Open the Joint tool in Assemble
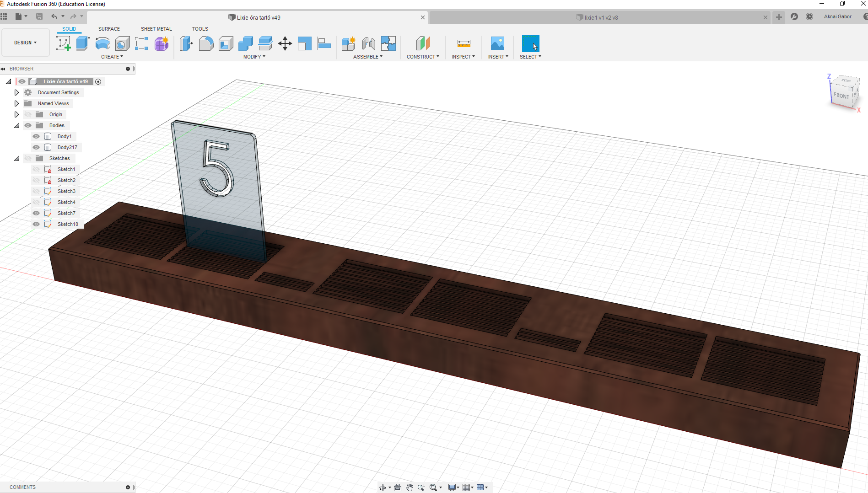 click(x=368, y=43)
